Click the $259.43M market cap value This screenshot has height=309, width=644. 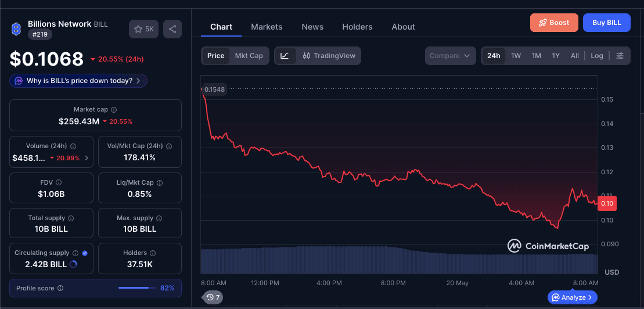pyautogui.click(x=79, y=121)
